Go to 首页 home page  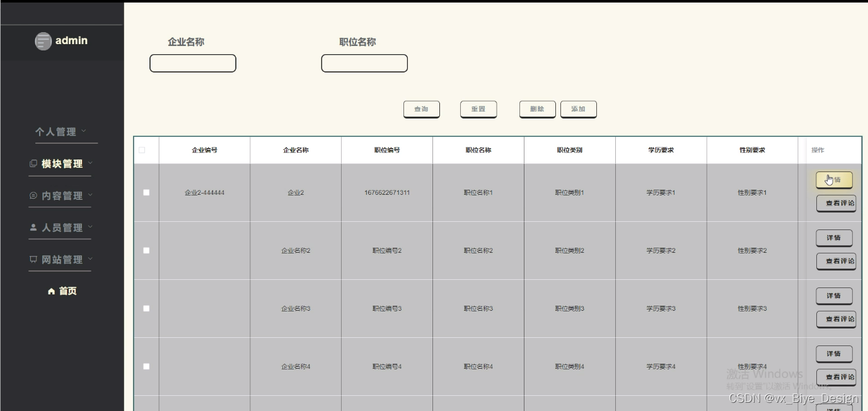click(x=62, y=291)
